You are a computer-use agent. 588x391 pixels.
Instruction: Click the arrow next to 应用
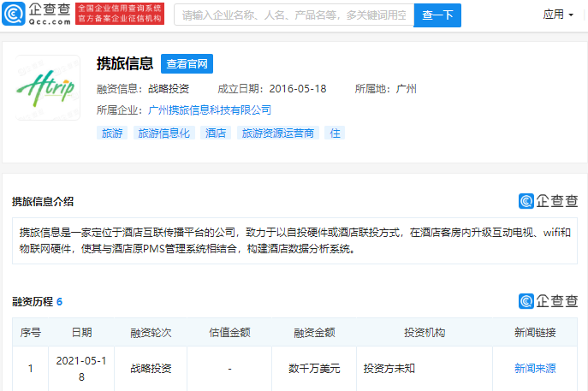coord(571,15)
